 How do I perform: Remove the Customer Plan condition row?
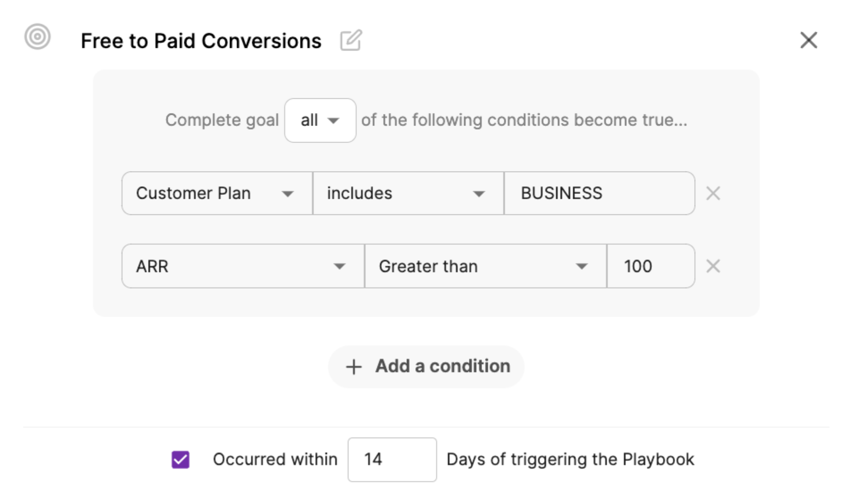click(x=713, y=193)
